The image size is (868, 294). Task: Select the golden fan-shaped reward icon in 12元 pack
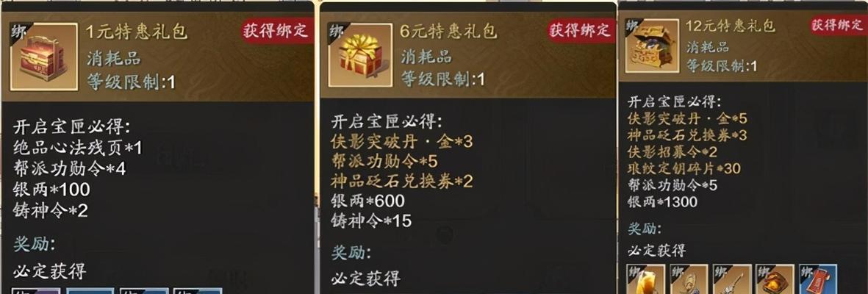coord(689,279)
